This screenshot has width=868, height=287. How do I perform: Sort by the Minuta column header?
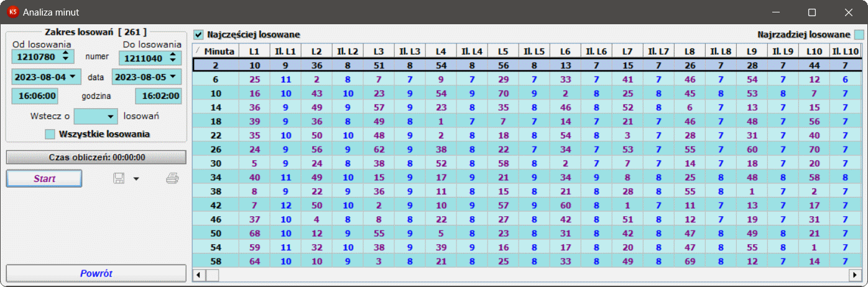(215, 51)
